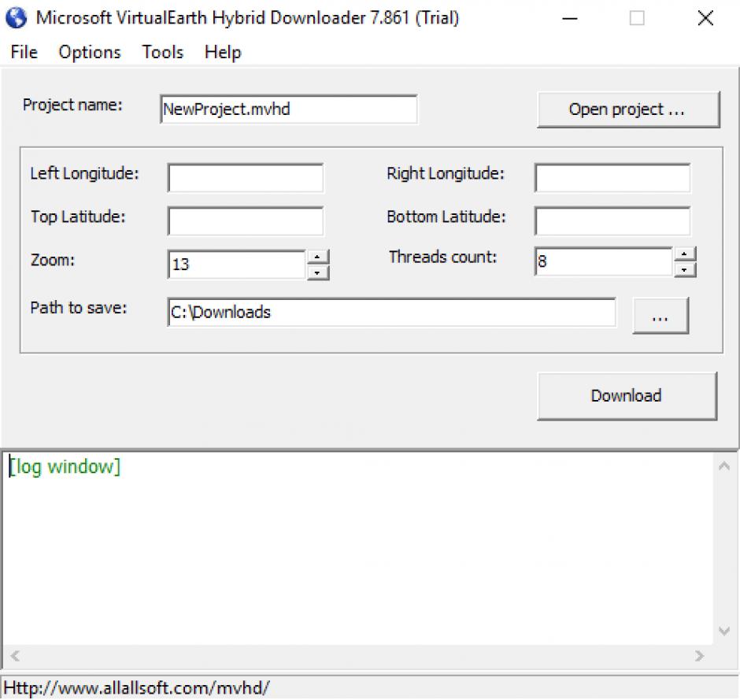Click log window scroll left arrow
The image size is (740, 700).
[15, 656]
